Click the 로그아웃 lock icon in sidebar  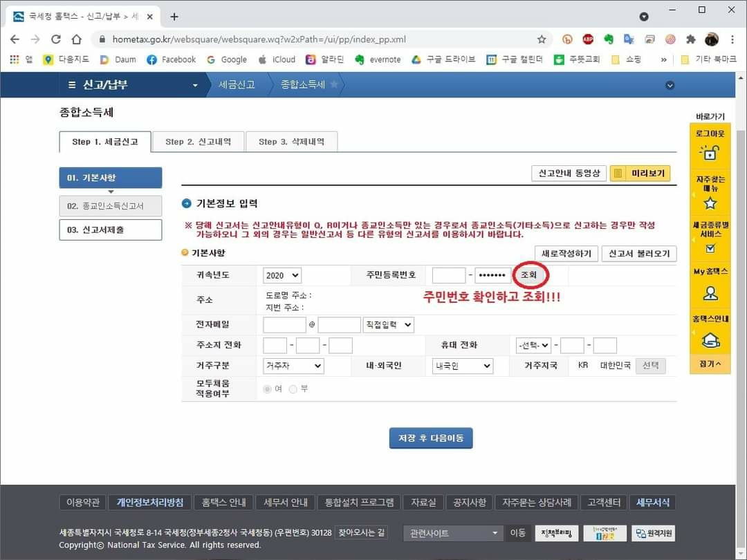click(710, 152)
